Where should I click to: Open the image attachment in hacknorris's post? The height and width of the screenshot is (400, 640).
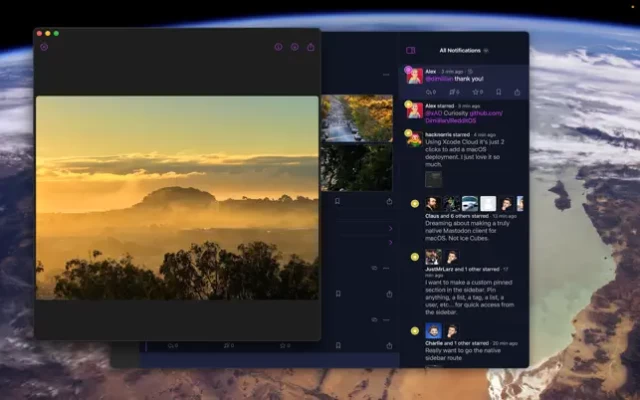pyautogui.click(x=433, y=179)
